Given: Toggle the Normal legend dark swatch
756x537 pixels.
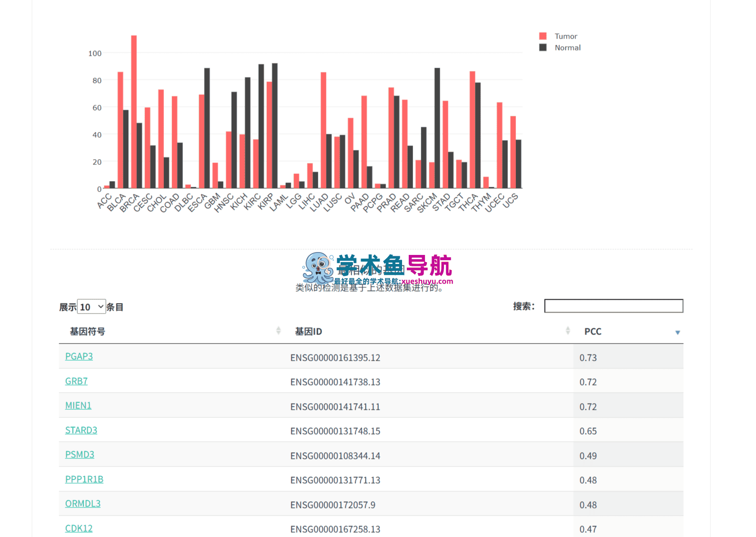Looking at the screenshot, I should click(543, 48).
